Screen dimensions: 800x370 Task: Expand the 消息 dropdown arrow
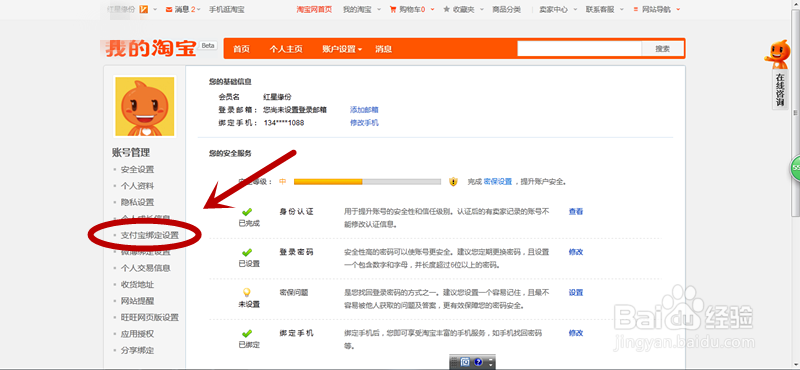coord(198,9)
